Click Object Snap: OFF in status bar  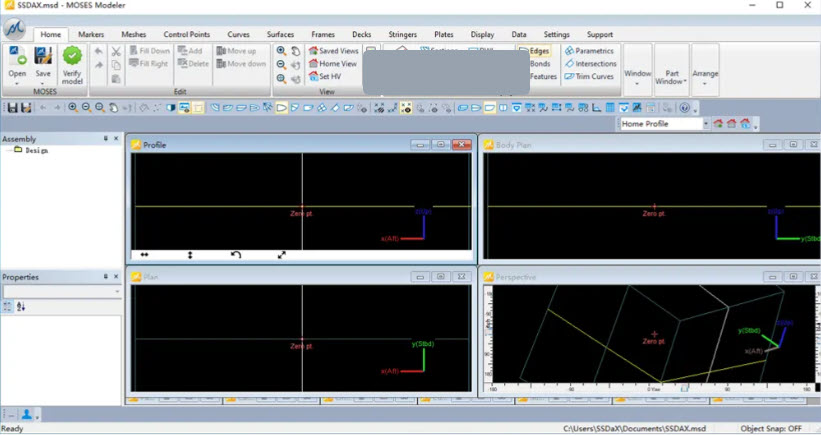771,428
